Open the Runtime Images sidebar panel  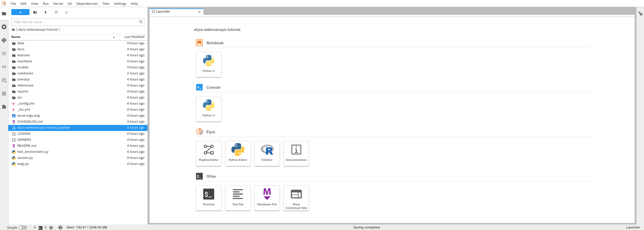(x=4, y=94)
